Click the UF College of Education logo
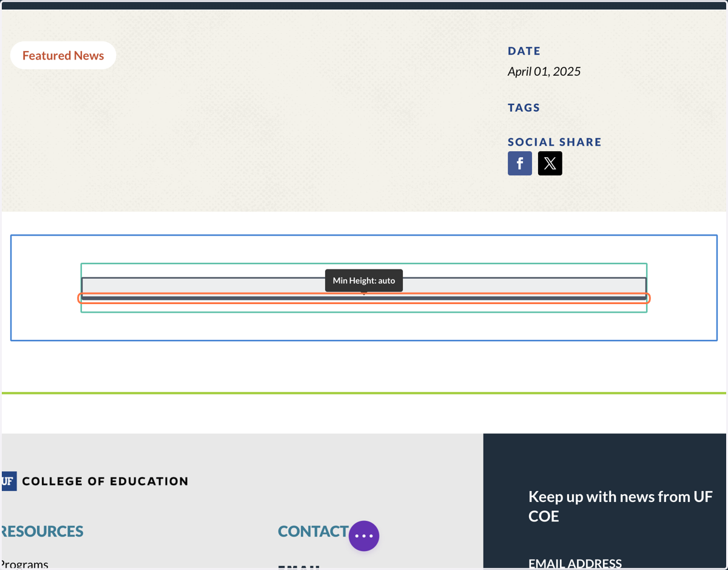The image size is (728, 570). (x=95, y=481)
